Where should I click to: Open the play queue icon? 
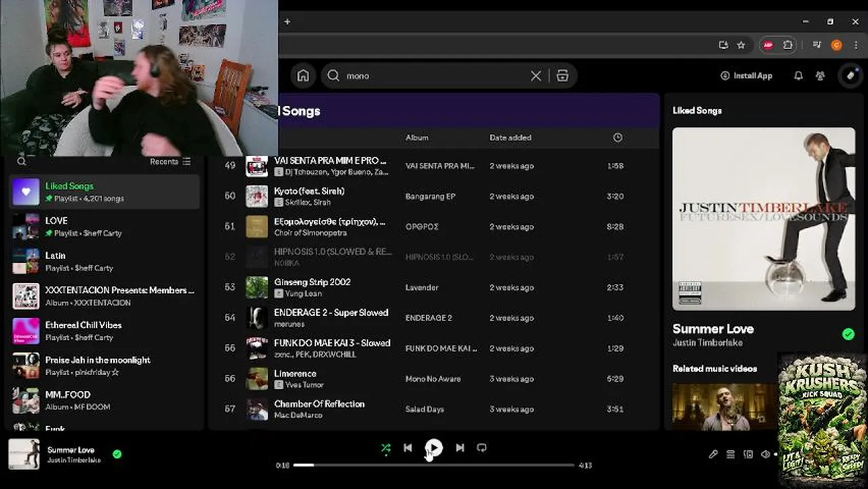click(x=731, y=454)
